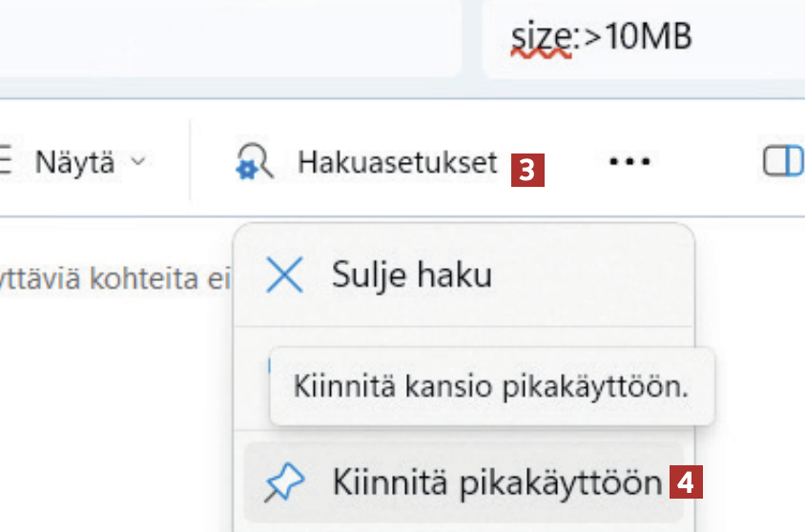Click the empty address bar field
Screen dimensions: 805x532
click(229, 38)
